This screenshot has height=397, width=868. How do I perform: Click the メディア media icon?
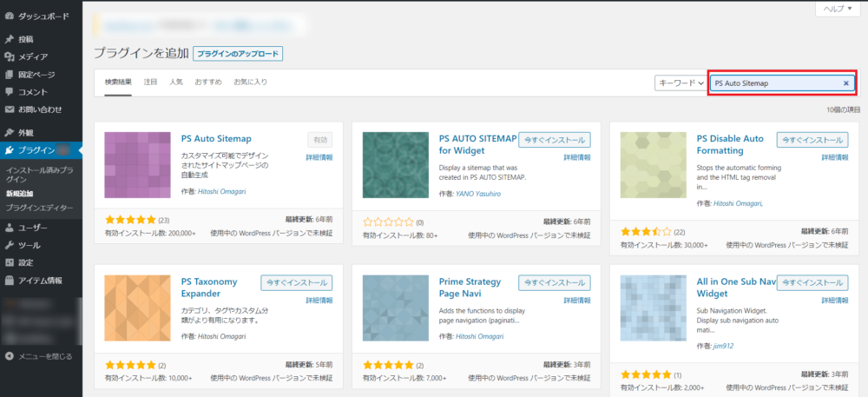point(9,56)
